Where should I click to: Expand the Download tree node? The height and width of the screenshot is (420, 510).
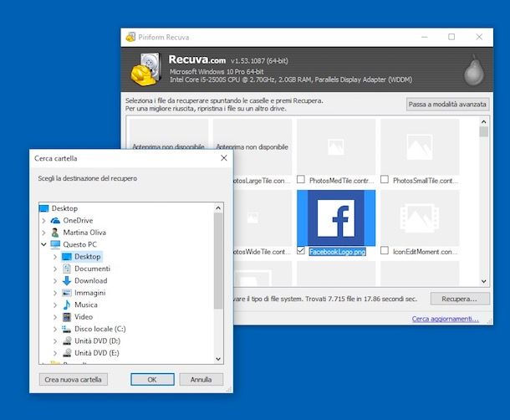pyautogui.click(x=55, y=281)
